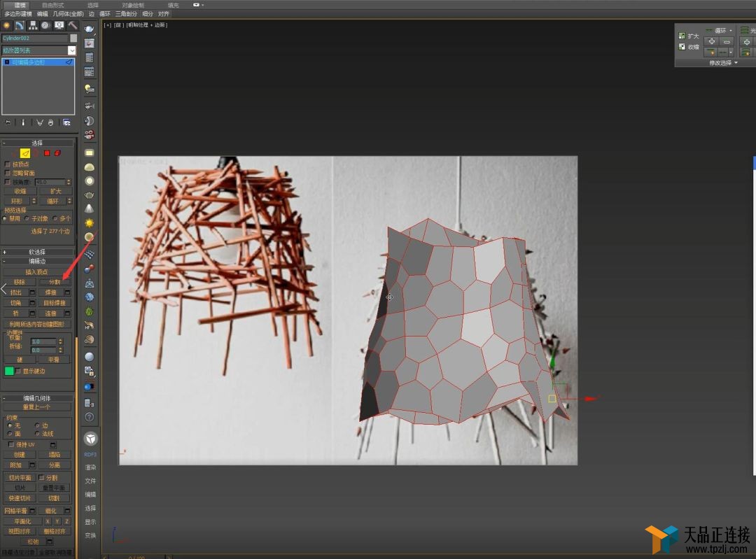Select Element sub-object level icon
Screen dimensions: 756x559
[57, 153]
